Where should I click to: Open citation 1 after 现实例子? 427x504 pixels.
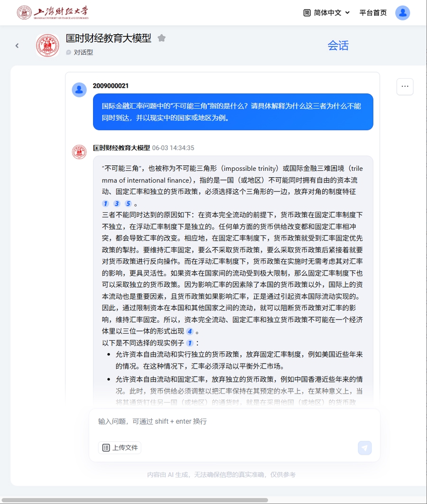coord(190,343)
